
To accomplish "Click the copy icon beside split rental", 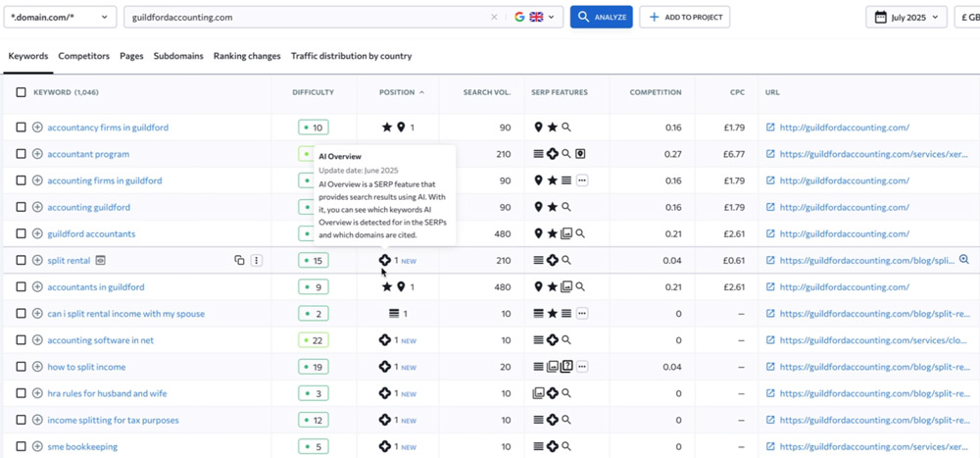I will (x=239, y=260).
